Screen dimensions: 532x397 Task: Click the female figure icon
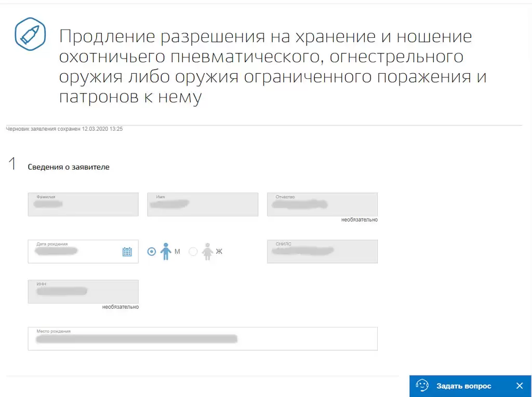point(207,251)
